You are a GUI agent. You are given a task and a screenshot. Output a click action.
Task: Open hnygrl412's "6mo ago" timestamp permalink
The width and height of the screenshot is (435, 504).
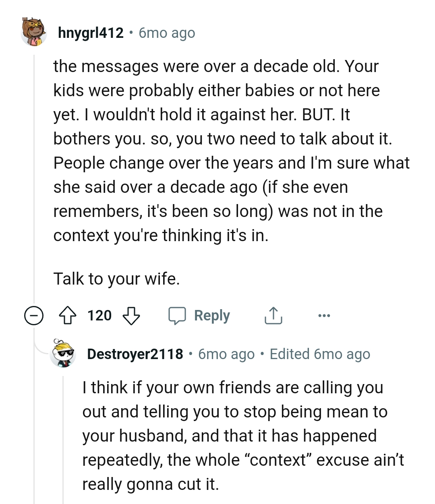click(167, 33)
